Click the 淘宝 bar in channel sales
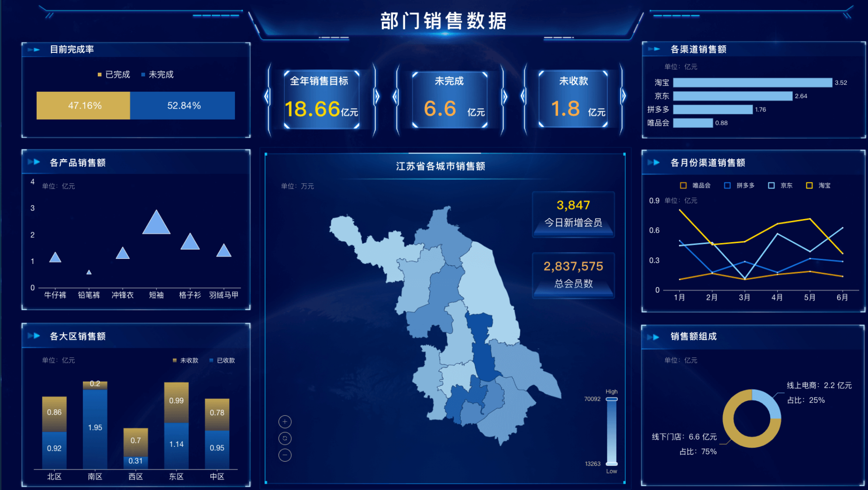This screenshot has height=490, width=868. click(x=752, y=82)
